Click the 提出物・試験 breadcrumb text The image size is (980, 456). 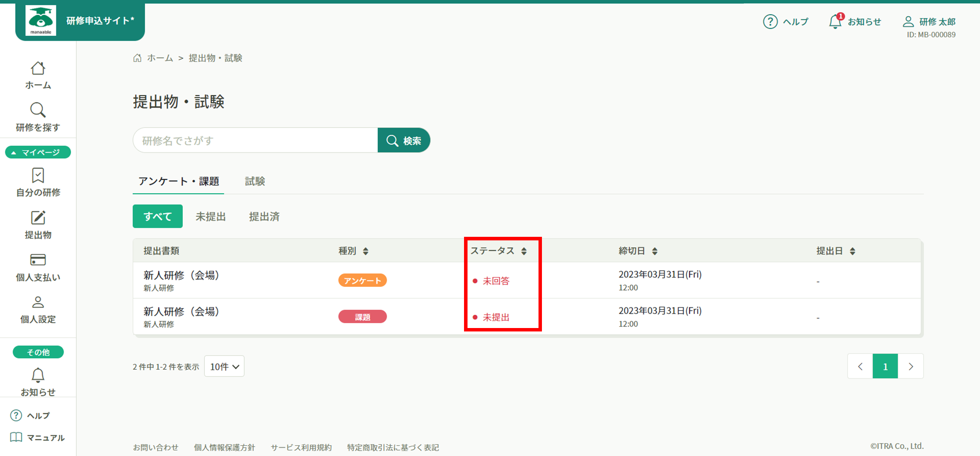tap(216, 58)
